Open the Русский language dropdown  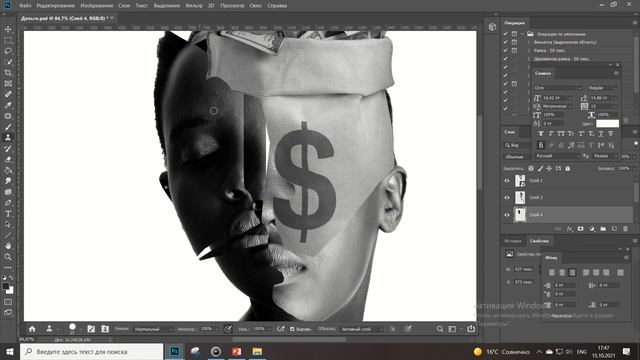557,156
